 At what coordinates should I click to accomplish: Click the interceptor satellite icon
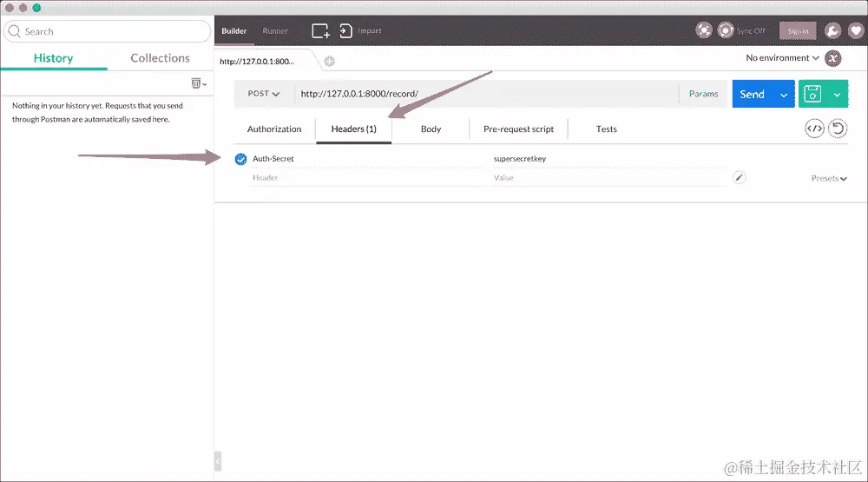[x=704, y=30]
